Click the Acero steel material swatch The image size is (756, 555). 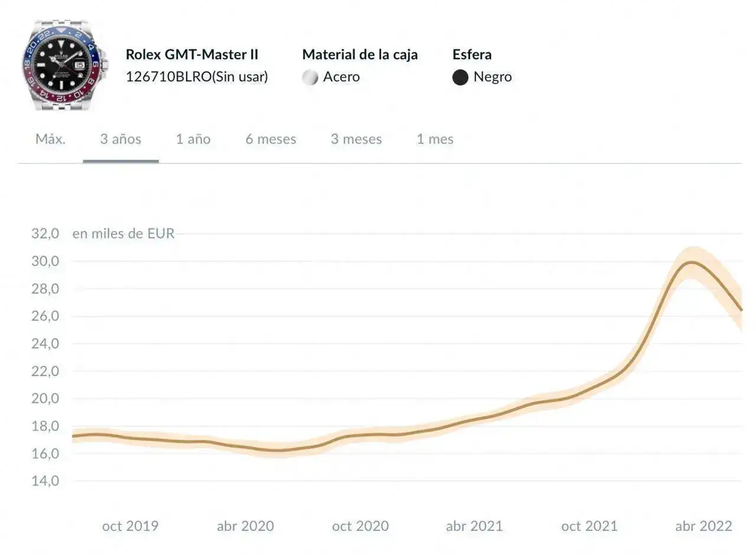pos(310,77)
